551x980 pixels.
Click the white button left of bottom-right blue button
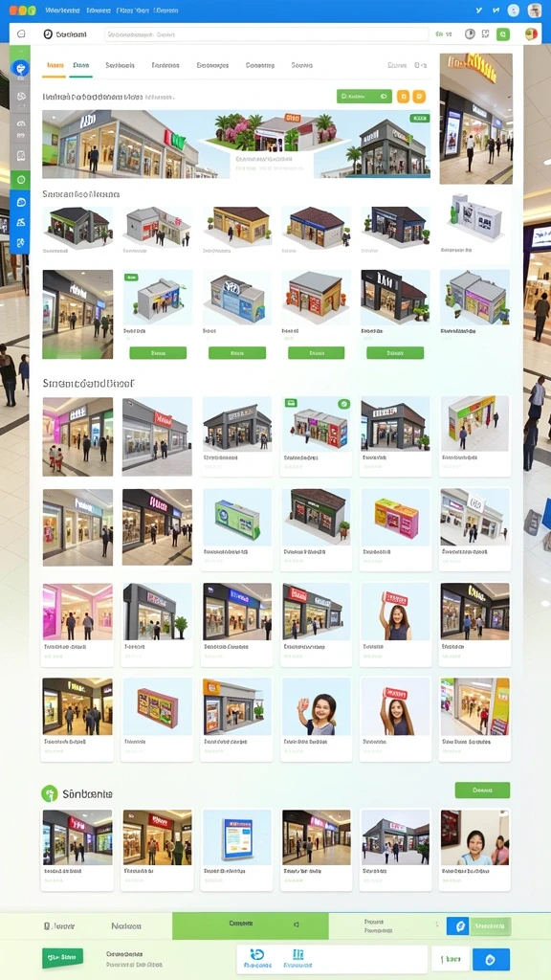[451, 959]
